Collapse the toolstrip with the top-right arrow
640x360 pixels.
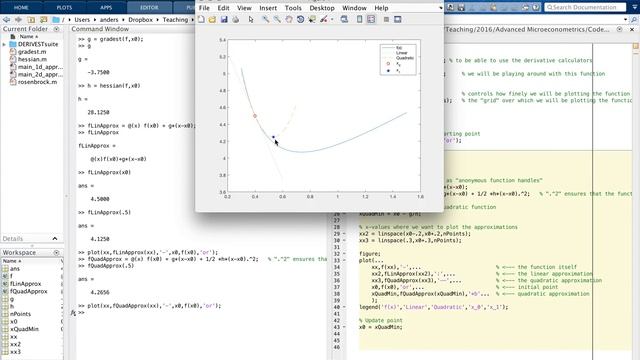634,7
